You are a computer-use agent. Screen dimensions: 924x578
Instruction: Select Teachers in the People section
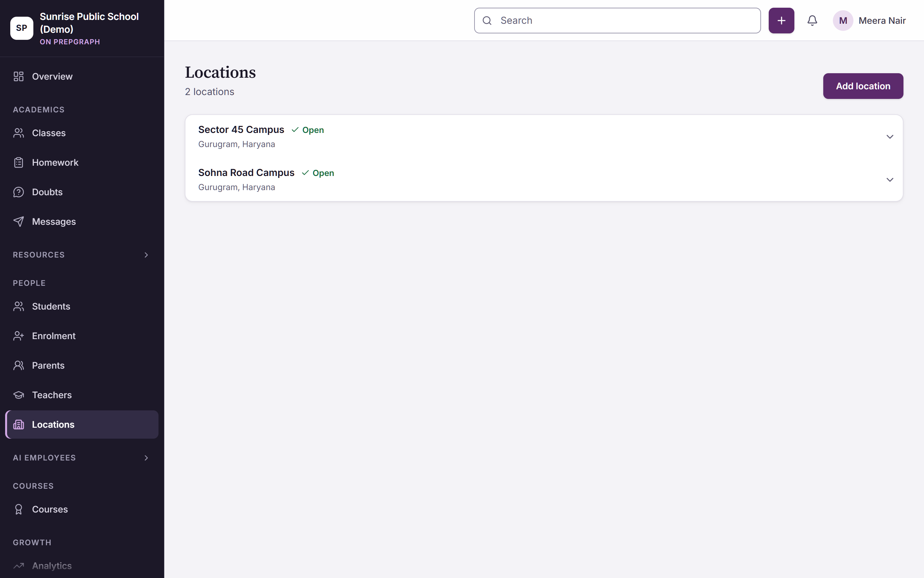pos(82,395)
